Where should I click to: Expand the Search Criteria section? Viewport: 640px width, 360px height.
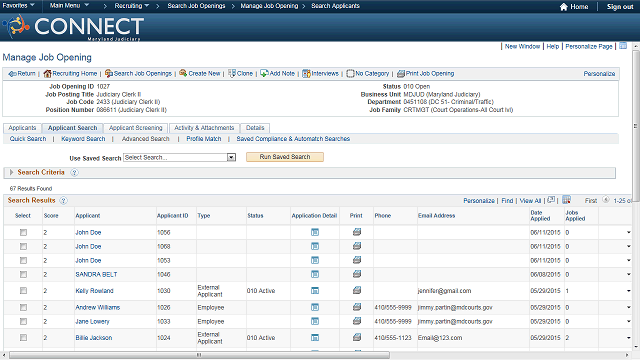[11, 172]
